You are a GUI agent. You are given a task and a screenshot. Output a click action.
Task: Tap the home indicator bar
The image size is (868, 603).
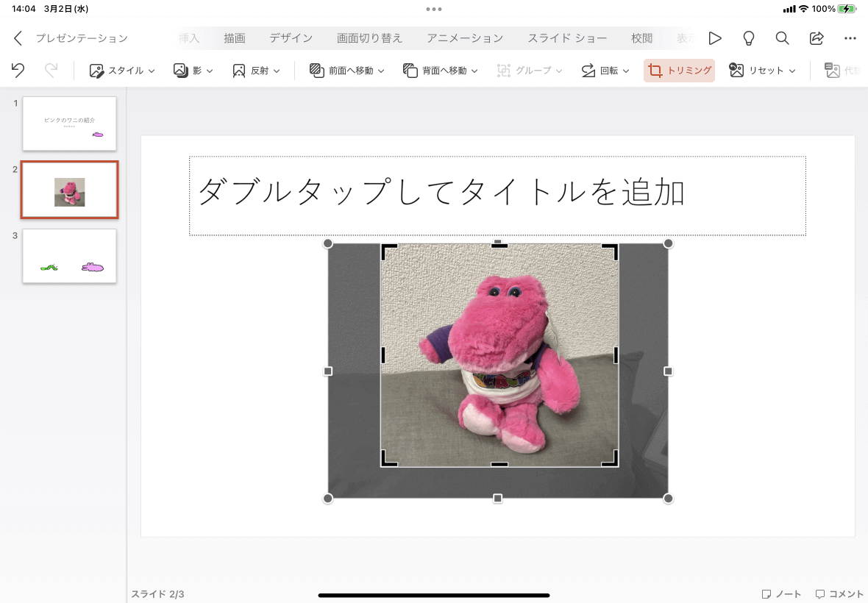pyautogui.click(x=434, y=595)
